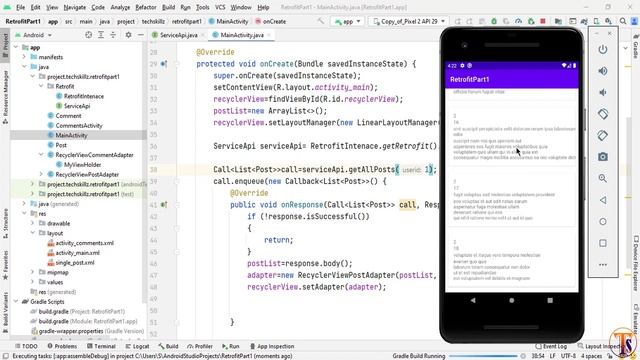Collapse RecyclerViewCommentAdapter node

(x=41, y=155)
